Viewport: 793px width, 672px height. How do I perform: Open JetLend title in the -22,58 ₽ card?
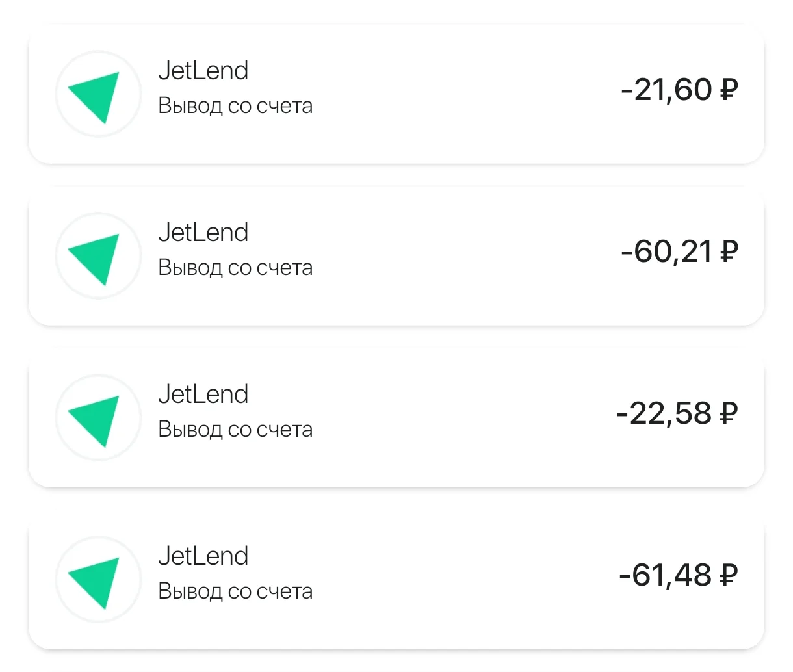tap(203, 394)
